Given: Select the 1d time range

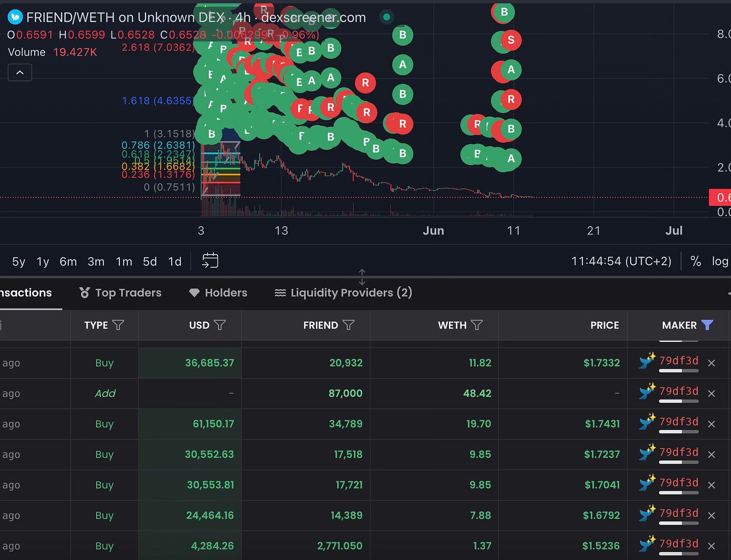Looking at the screenshot, I should click(175, 262).
